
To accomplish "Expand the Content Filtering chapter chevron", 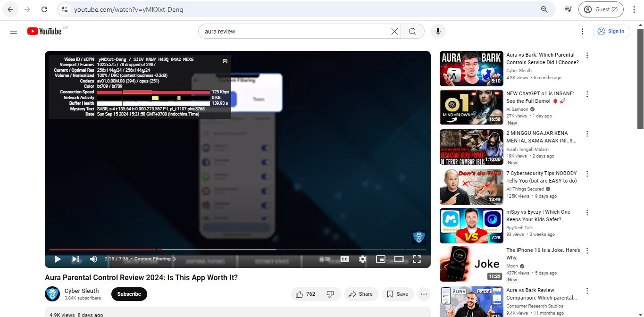I will tap(175, 259).
